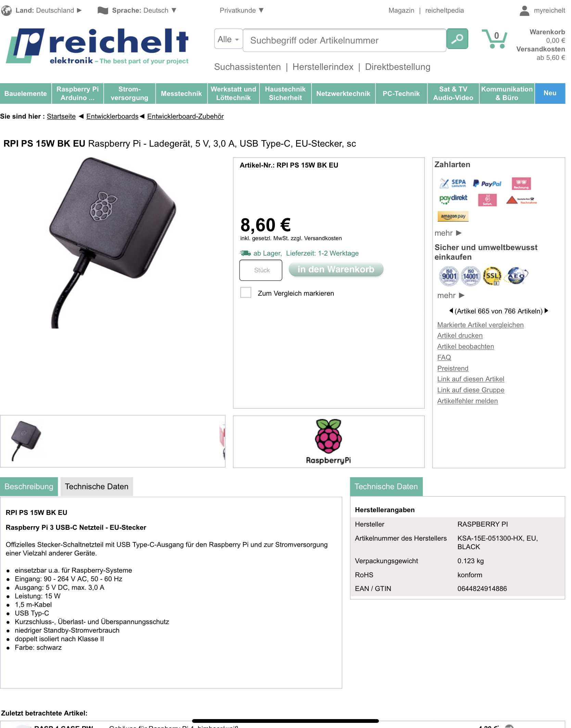Expand mehr under Zahlarten
Viewport: 571px width, 728px height.
[x=448, y=233]
